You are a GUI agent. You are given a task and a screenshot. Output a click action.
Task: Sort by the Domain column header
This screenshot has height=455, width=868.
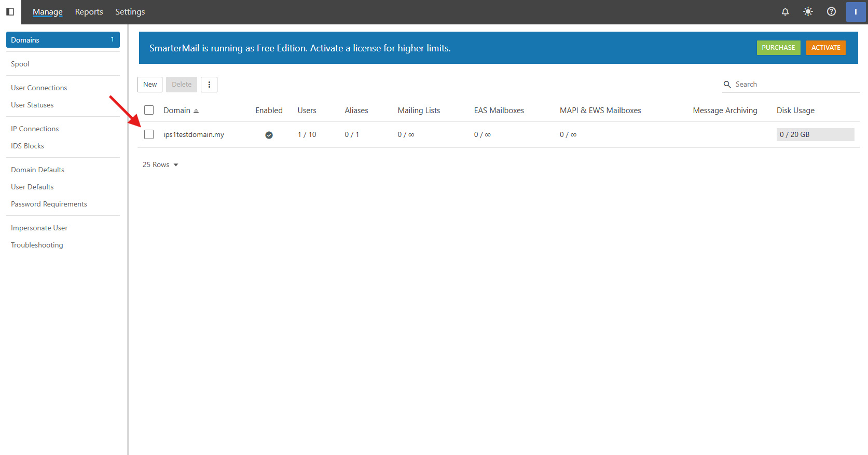177,111
